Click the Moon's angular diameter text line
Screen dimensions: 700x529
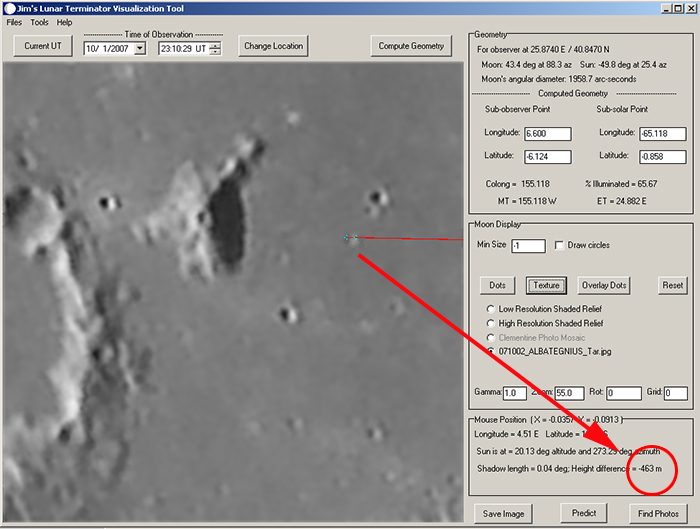(x=558, y=79)
